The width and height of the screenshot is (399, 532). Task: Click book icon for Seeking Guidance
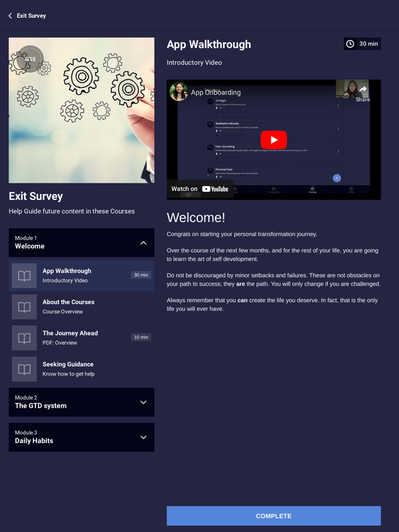pyautogui.click(x=24, y=369)
